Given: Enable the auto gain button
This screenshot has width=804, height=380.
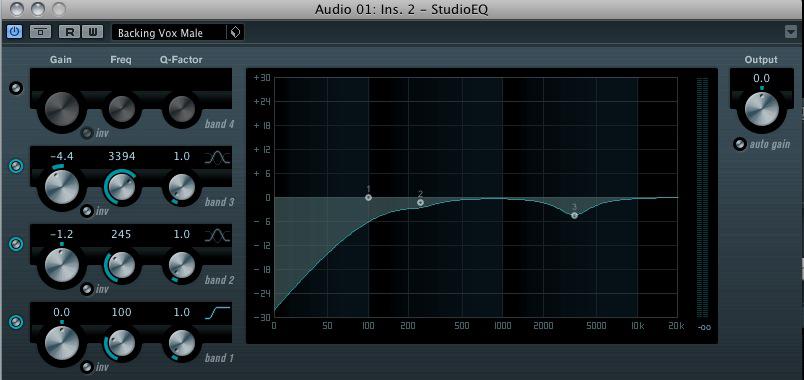Looking at the screenshot, I should click(x=739, y=145).
